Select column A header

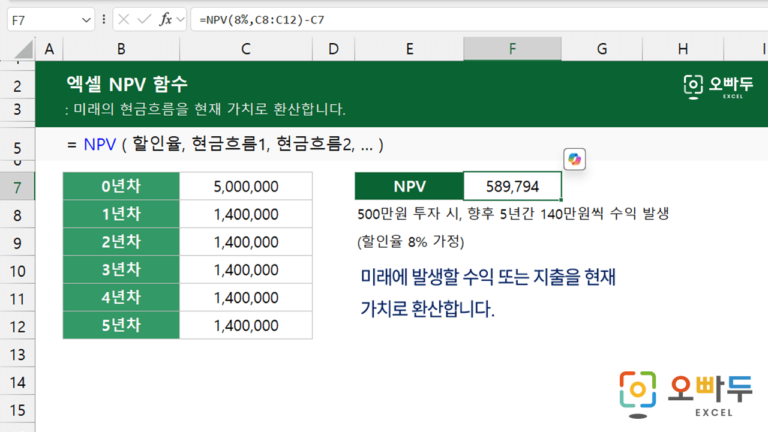(x=49, y=49)
